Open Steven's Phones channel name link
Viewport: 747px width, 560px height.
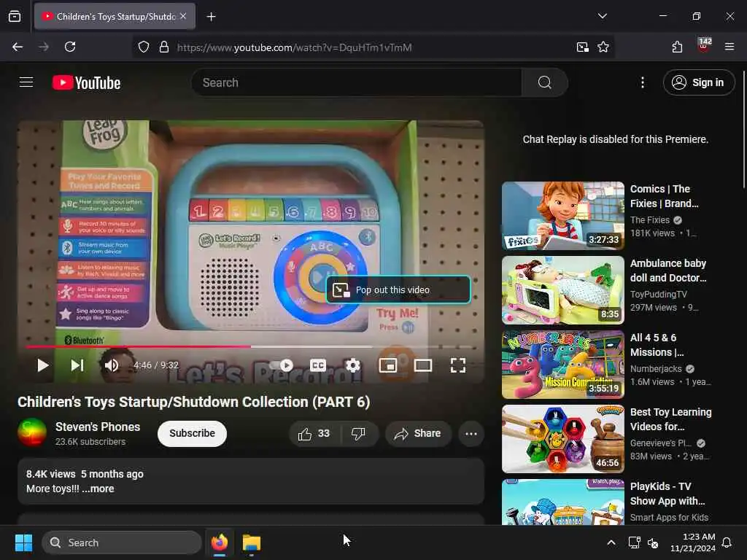click(x=98, y=427)
